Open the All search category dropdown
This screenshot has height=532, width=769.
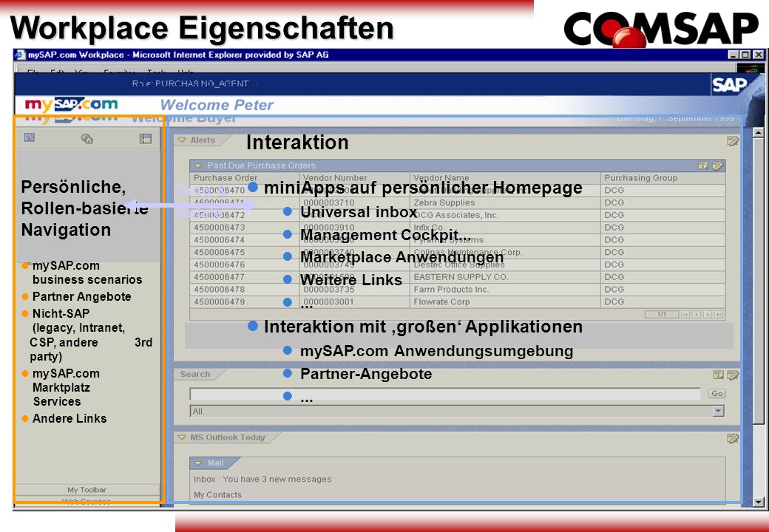[719, 411]
